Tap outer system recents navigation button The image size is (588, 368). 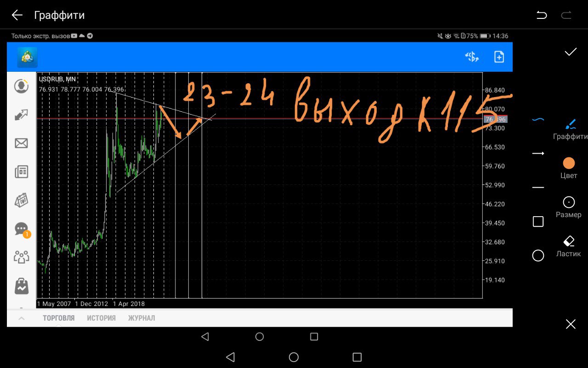point(357,357)
